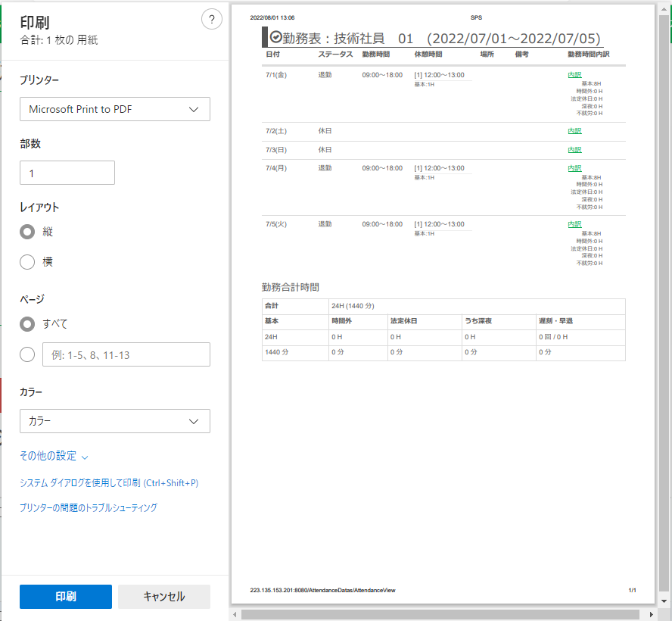Click the キャンセル button
The height and width of the screenshot is (621, 672).
point(164,597)
